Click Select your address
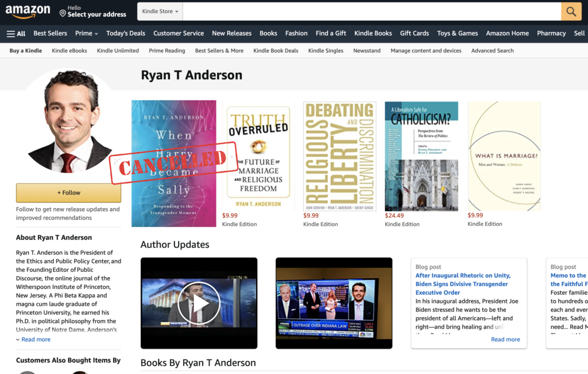588x374 pixels. (x=96, y=14)
